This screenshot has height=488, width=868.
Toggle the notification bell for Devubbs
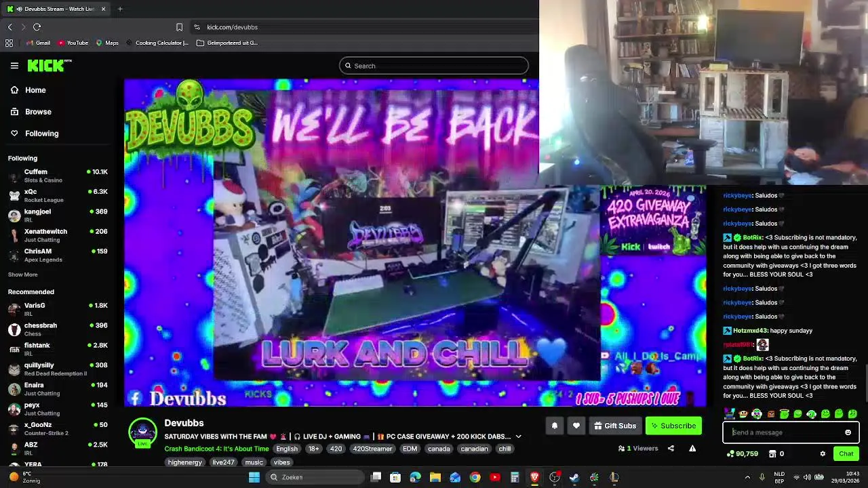(x=554, y=426)
